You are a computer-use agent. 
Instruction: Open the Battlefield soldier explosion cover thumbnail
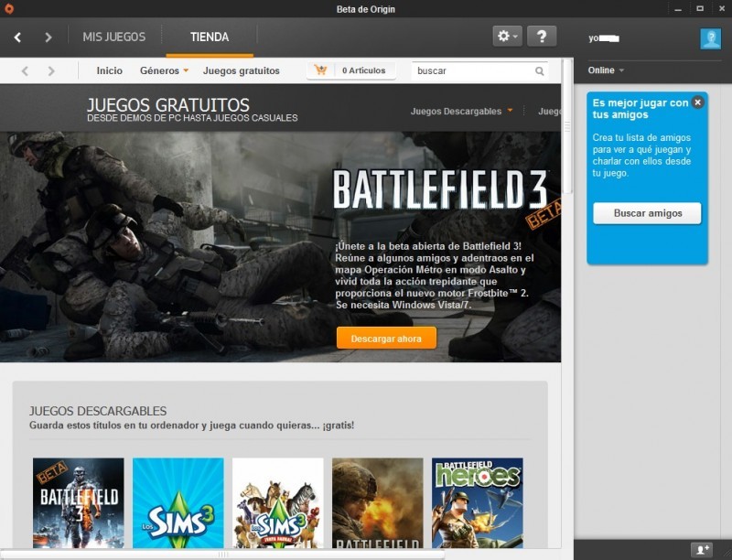click(x=378, y=502)
